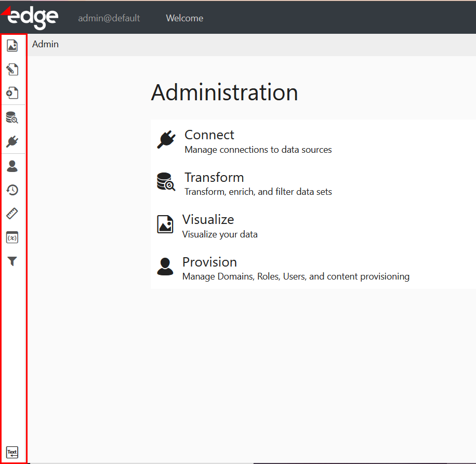Open the Visualize icon in the sidebar
Image resolution: width=476 pixels, height=464 pixels.
tap(12, 46)
